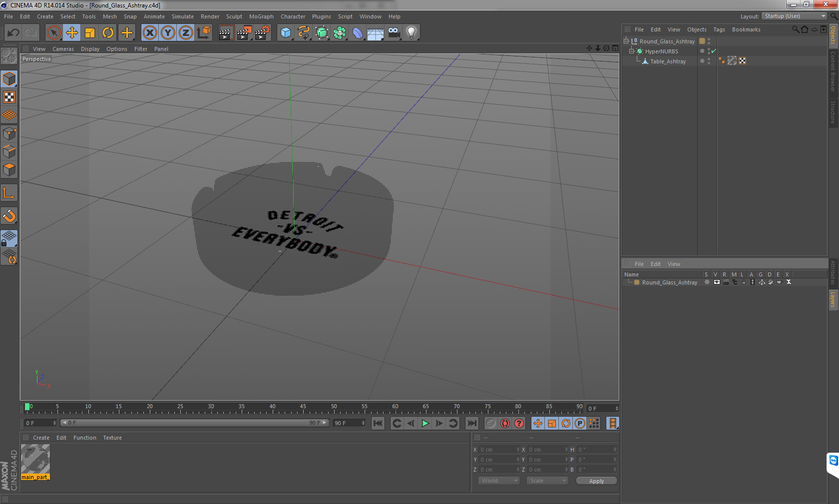
Task: Switch to Polygons mode
Action: click(x=9, y=170)
